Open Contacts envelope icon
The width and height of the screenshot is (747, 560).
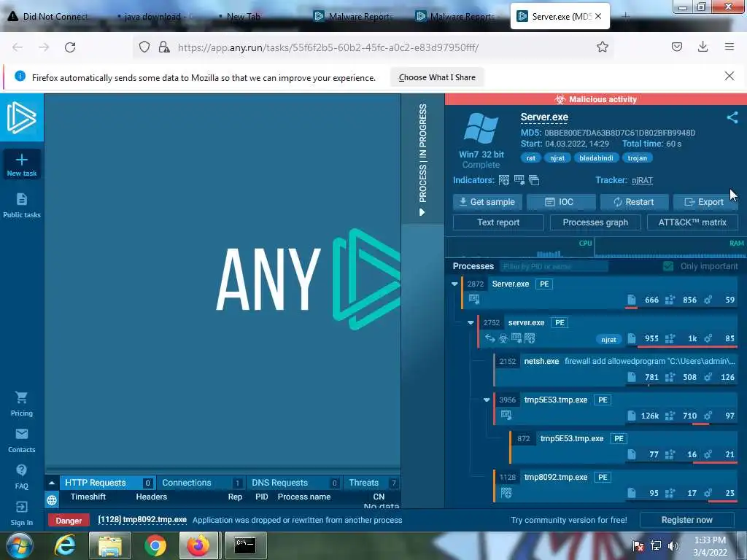21,434
